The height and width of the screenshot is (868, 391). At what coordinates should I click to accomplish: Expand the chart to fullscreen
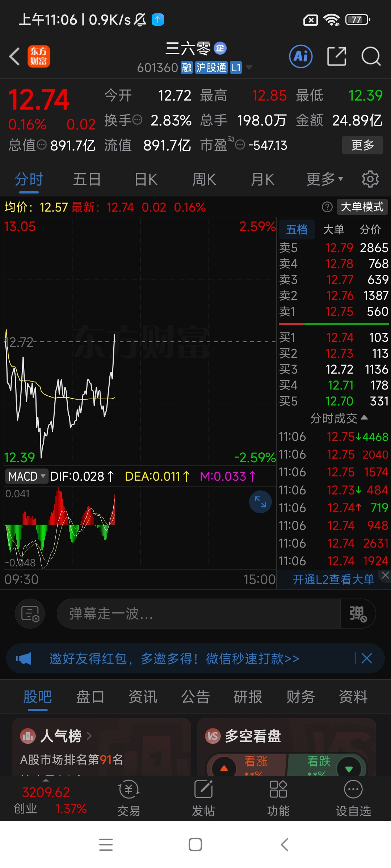coord(260,502)
